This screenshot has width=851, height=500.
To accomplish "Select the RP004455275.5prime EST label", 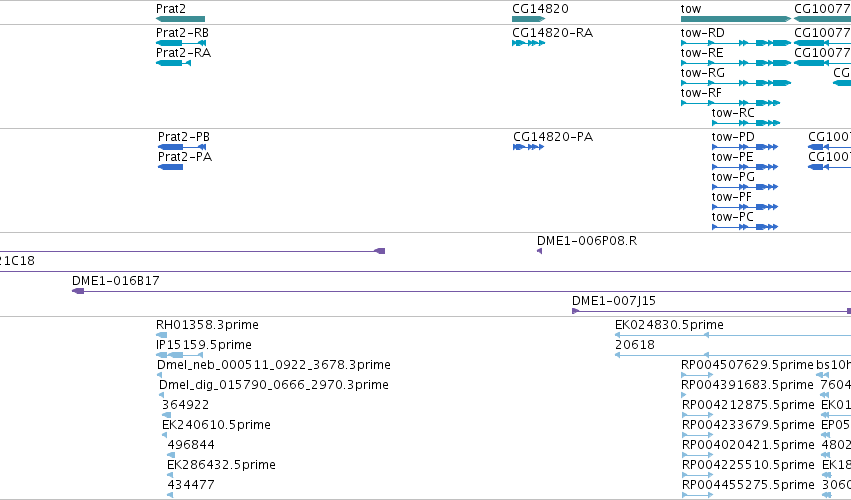I will coord(748,485).
